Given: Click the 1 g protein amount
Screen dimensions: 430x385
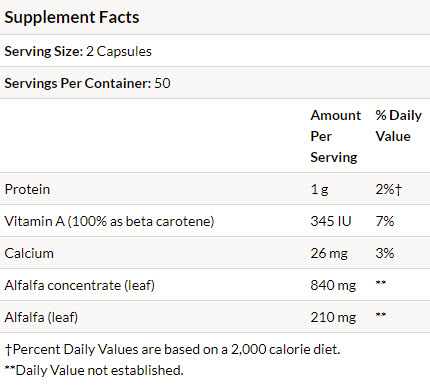Looking at the screenshot, I should point(319,189).
